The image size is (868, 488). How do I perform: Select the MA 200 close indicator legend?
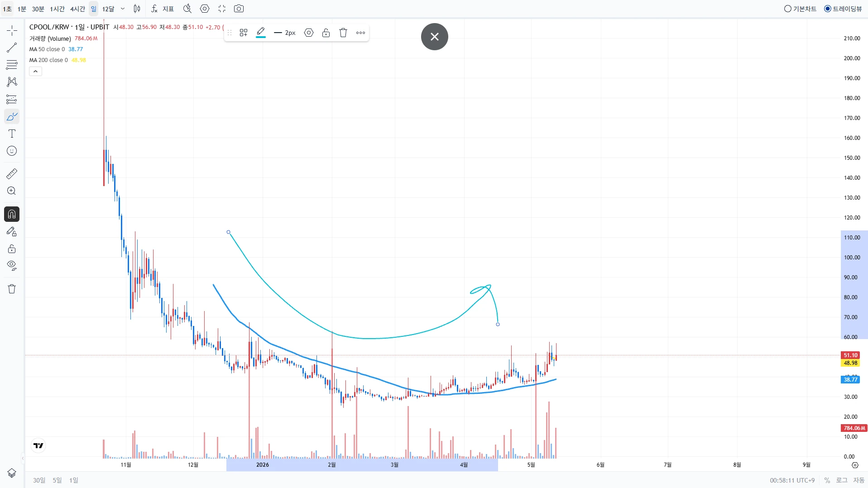point(48,60)
